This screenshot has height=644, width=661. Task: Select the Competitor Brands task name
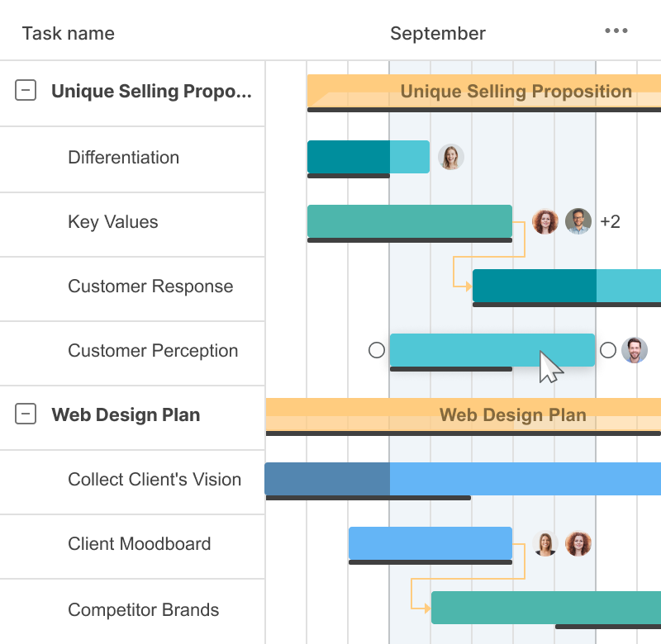point(143,610)
